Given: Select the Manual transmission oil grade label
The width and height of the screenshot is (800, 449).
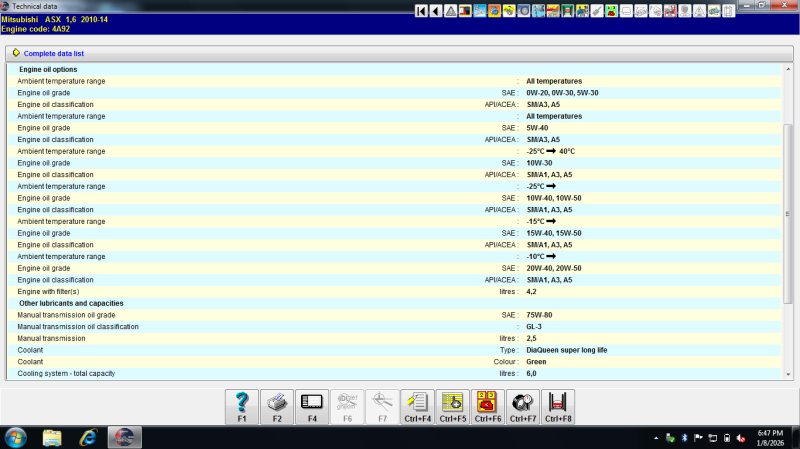Looking at the screenshot, I should pos(66,315).
